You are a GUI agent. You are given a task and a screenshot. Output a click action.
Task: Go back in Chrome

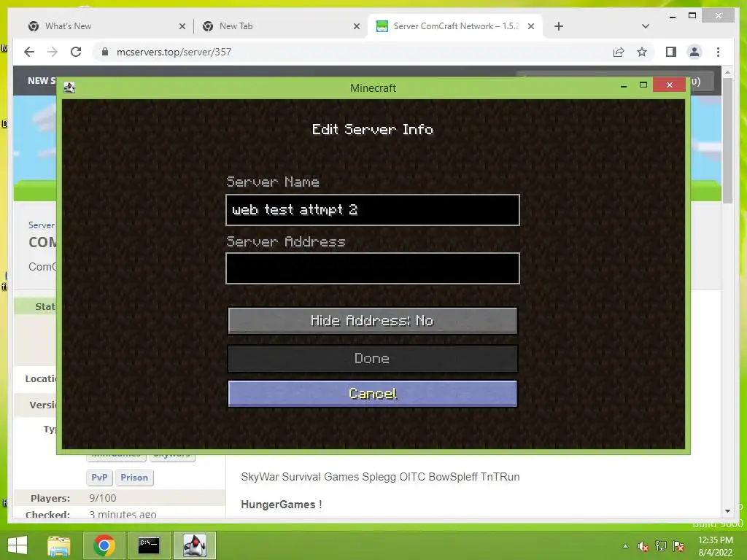click(x=29, y=52)
